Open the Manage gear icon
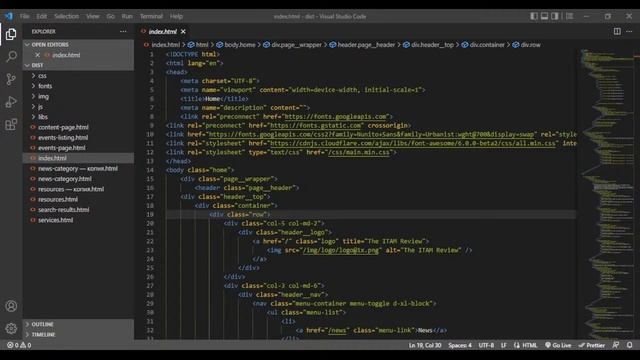Image resolution: width=640 pixels, height=360 pixels. (x=11, y=328)
